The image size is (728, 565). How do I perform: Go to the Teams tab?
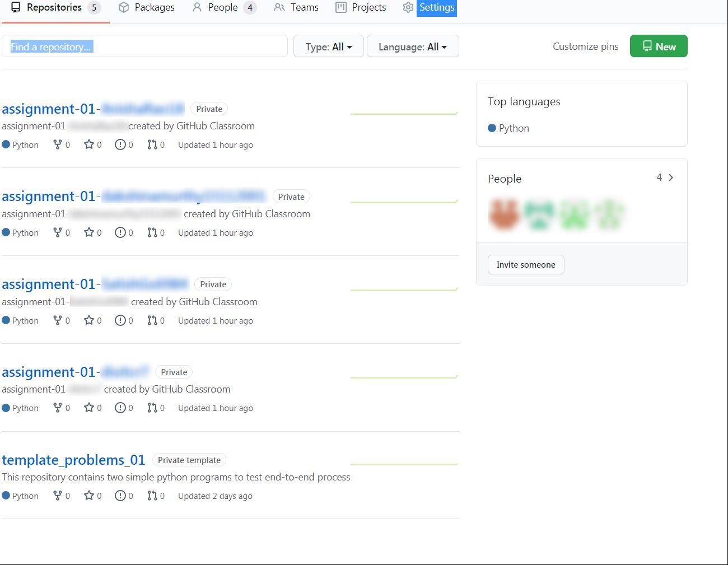point(296,8)
